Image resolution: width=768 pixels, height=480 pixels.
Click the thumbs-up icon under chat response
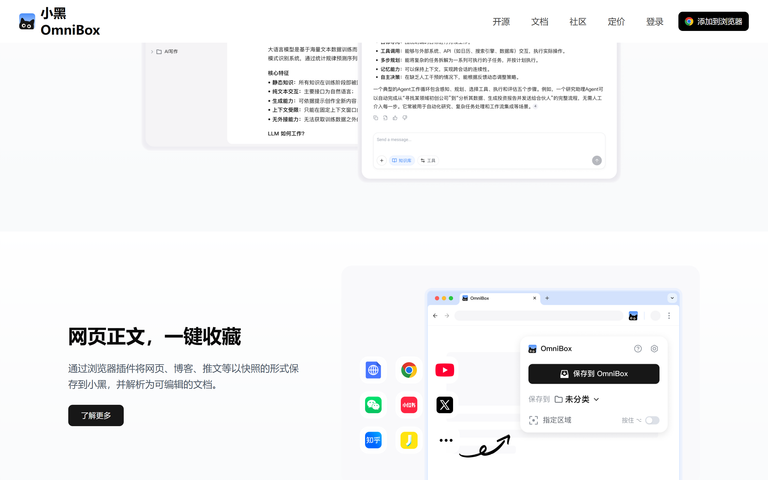click(x=395, y=118)
